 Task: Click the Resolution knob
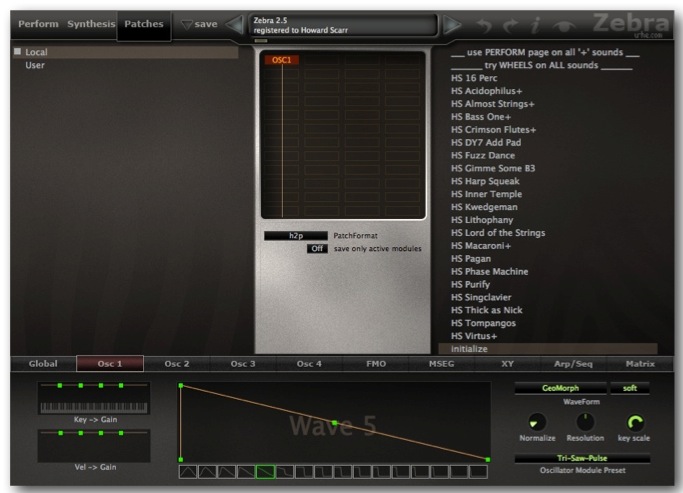(585, 422)
